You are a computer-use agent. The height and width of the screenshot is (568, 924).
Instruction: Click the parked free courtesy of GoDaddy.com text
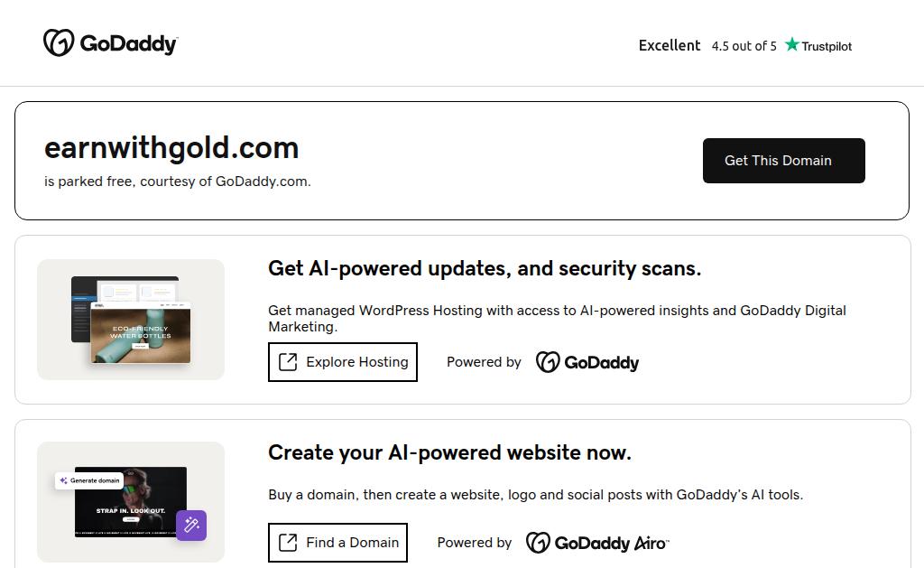coord(178,182)
